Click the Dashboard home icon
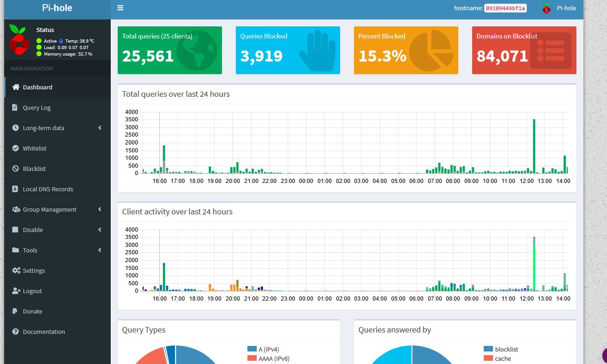 pos(16,87)
